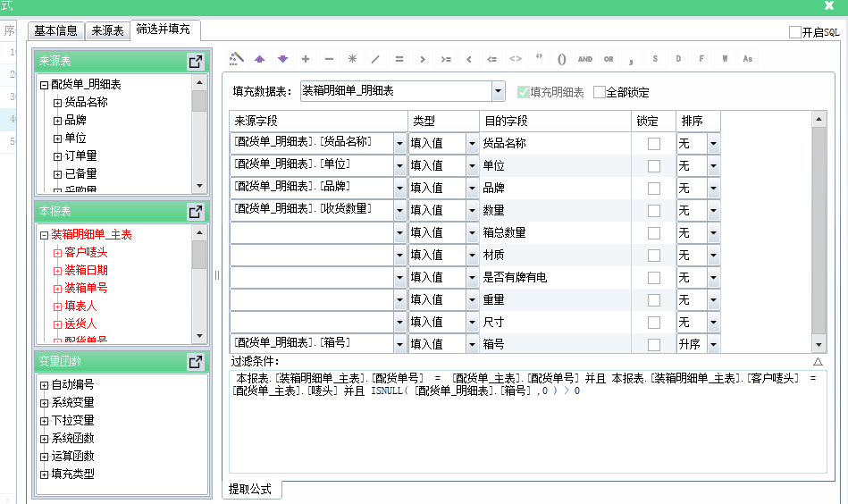Insert the not-equal <> operator

(516, 58)
